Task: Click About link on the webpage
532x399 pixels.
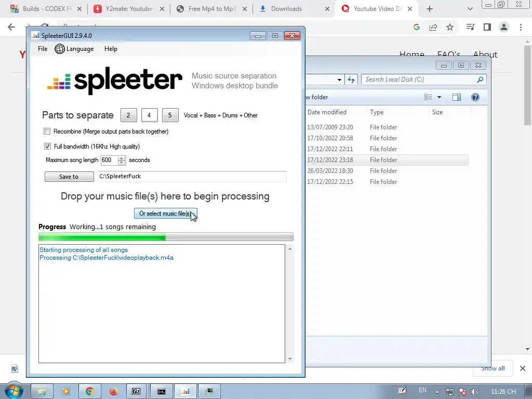Action: pos(485,54)
